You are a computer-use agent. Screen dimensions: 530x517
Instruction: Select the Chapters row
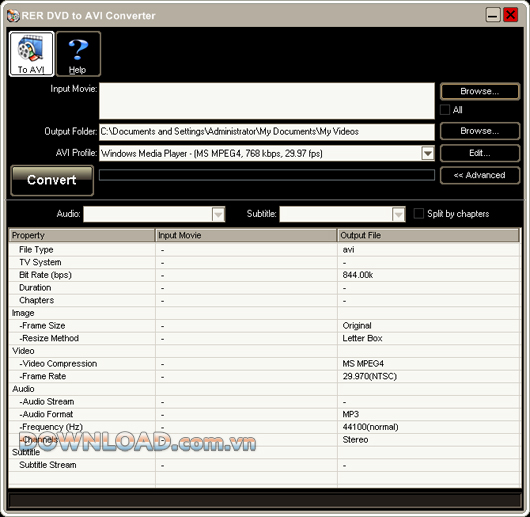click(x=264, y=300)
